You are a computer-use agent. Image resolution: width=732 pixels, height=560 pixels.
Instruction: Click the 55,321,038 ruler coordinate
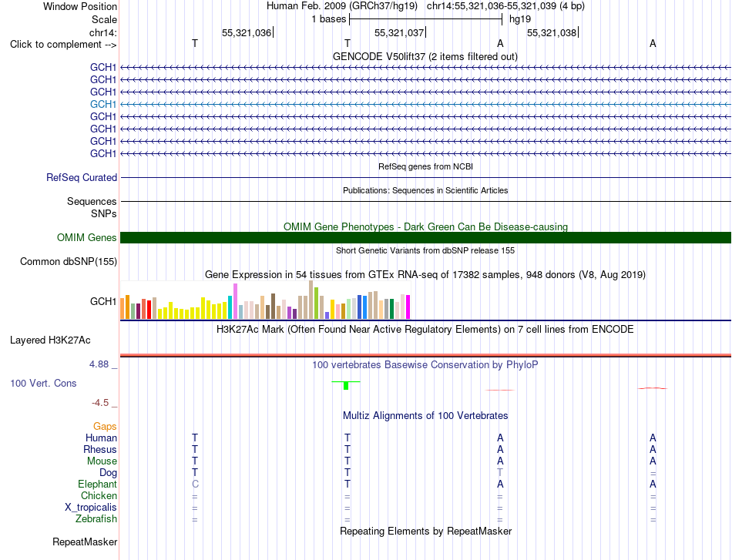(552, 32)
